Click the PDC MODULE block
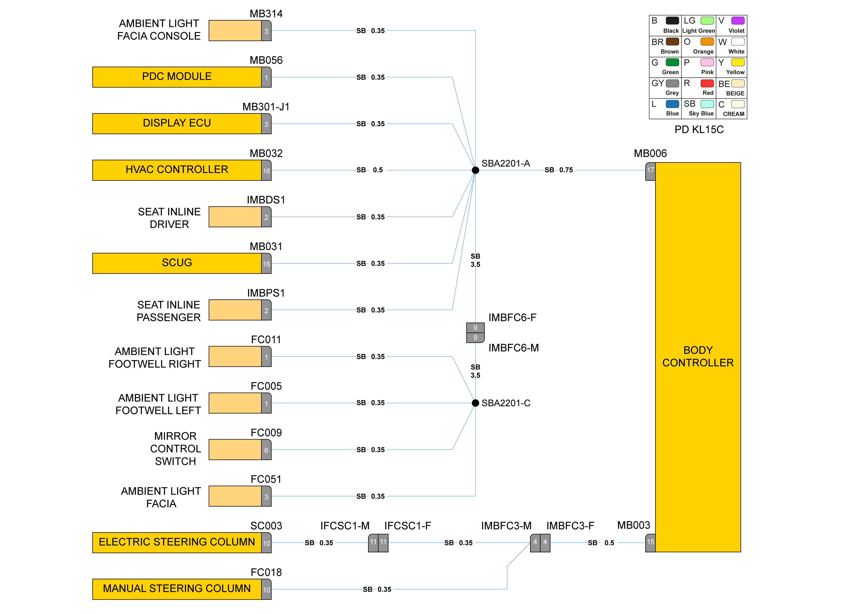The image size is (868, 614). coord(177,77)
